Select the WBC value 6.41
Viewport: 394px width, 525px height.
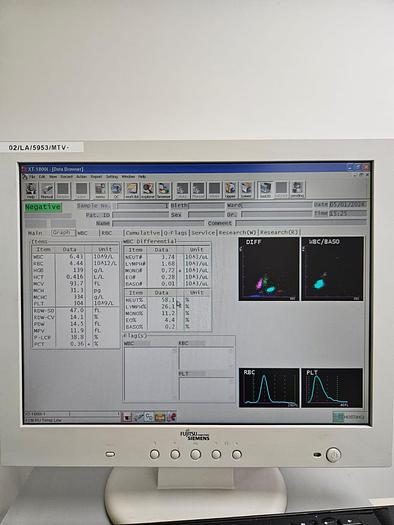tap(76, 256)
